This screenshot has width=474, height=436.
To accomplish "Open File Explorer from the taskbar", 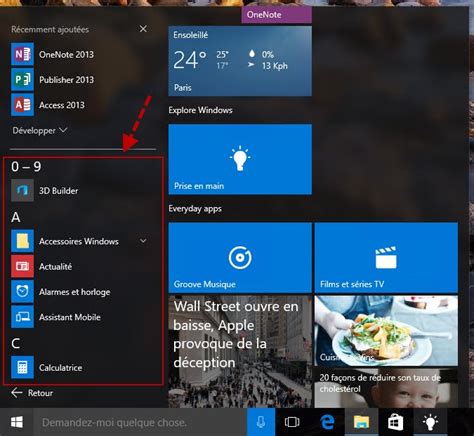I will pos(361,422).
